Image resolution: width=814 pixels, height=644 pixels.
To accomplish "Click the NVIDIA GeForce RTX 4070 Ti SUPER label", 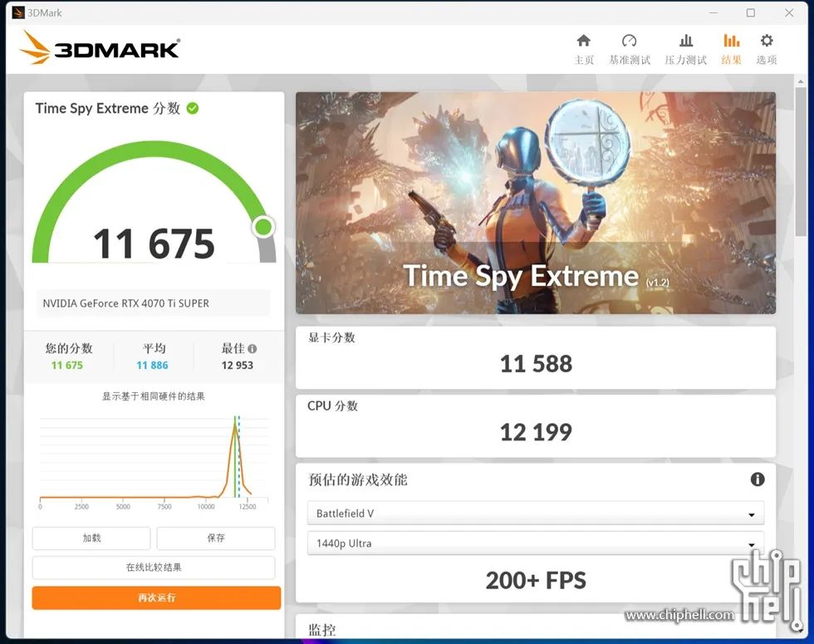I will pos(125,303).
